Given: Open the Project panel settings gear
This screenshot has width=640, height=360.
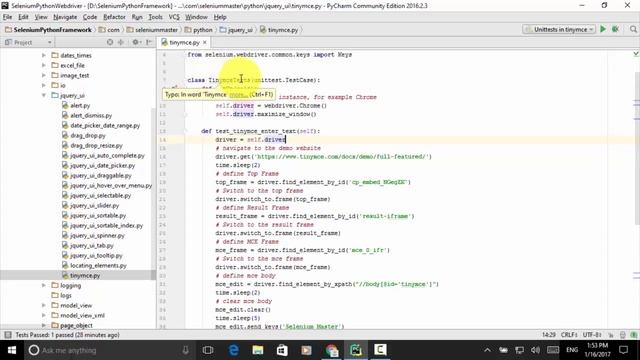Looking at the screenshot, I should [136, 42].
